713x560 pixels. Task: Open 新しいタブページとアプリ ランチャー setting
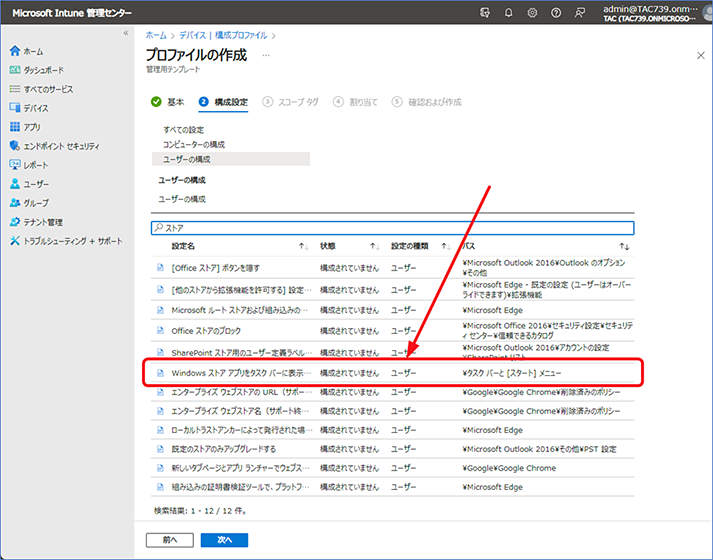coord(240,468)
